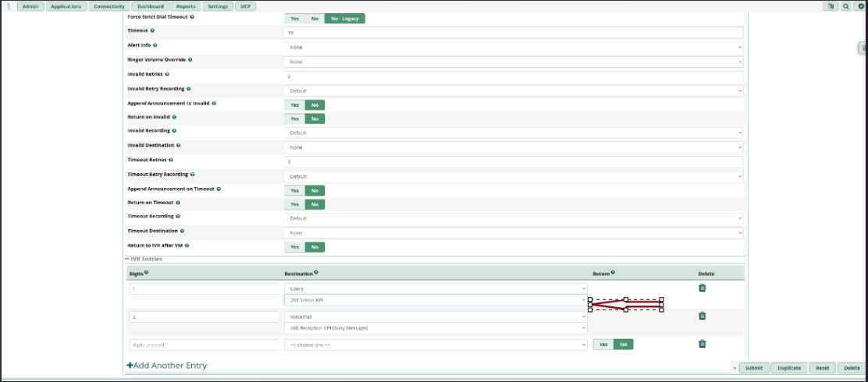
Task: Show help for Timeout Retries
Action: (171, 160)
